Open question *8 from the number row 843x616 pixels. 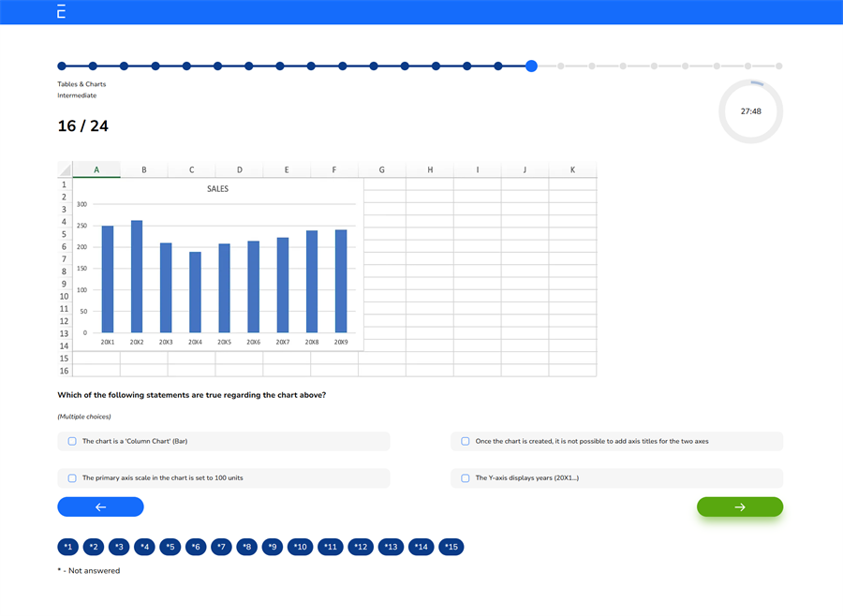[245, 547]
